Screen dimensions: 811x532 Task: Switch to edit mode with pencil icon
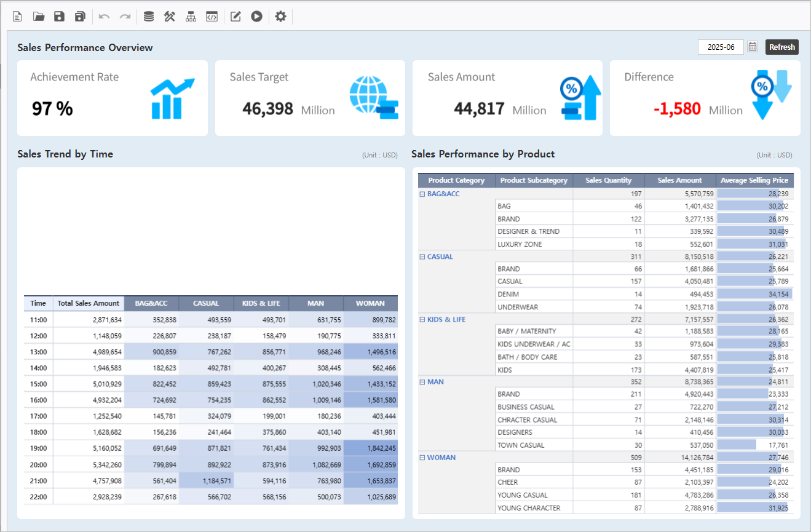pyautogui.click(x=235, y=17)
